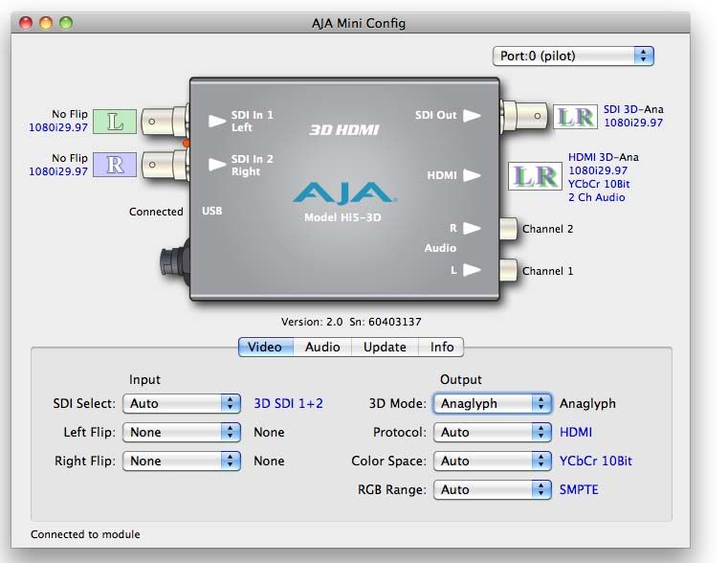Open the RGB Range dropdown

pyautogui.click(x=493, y=489)
